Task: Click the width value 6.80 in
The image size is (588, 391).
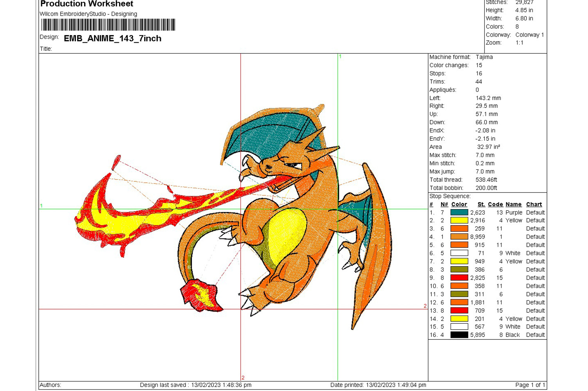Action: coord(524,19)
